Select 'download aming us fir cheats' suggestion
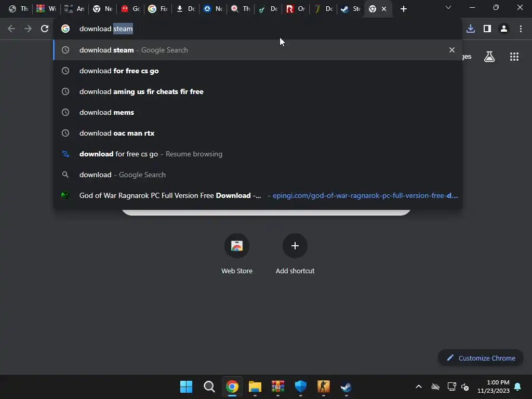Viewport: 532px width, 399px height. (258, 91)
